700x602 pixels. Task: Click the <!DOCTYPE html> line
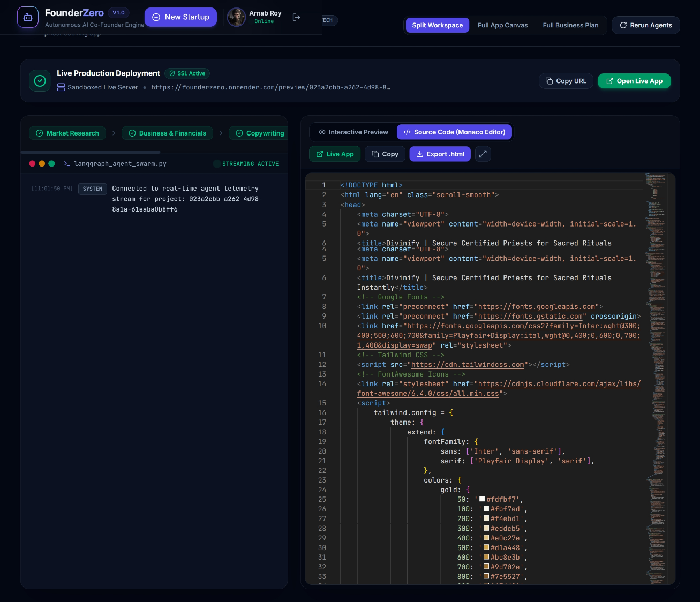click(371, 185)
